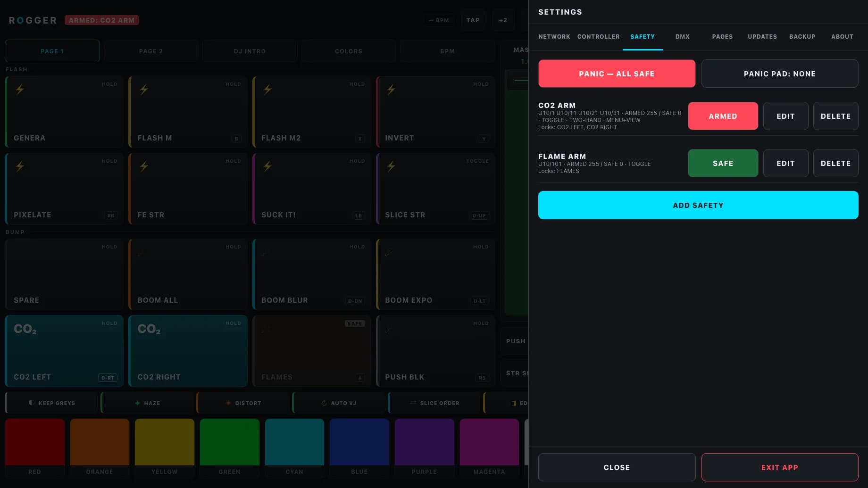Go to the Backup settings tab
Image resolution: width=868 pixels, height=488 pixels.
point(802,37)
